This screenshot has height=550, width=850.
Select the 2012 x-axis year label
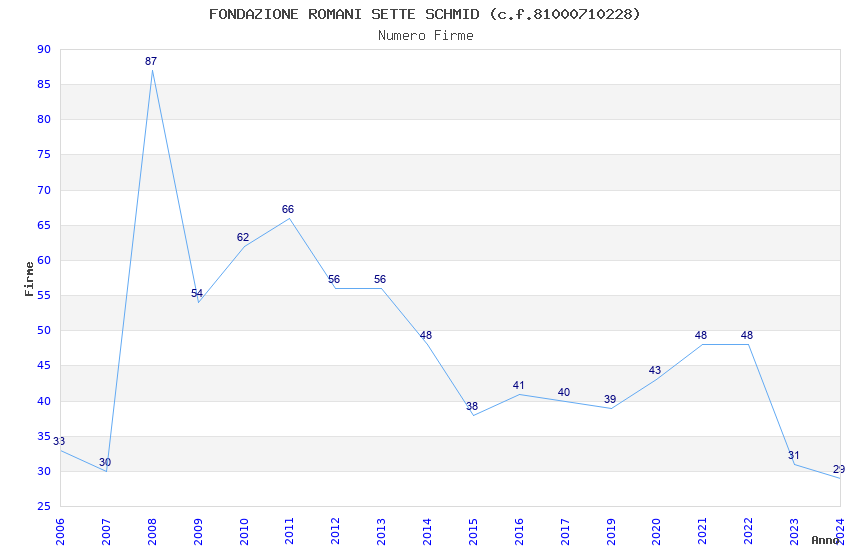tap(336, 531)
